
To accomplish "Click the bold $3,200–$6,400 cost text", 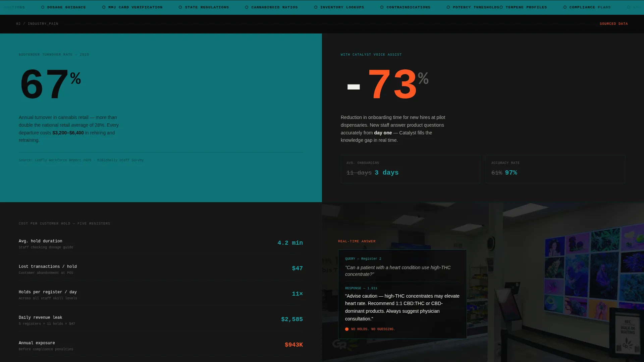I will pos(68,133).
